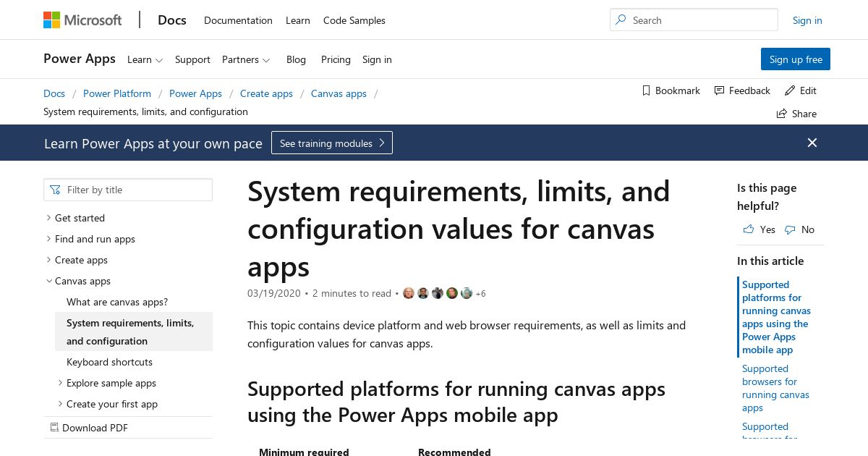Screen dimensions: 868x456
Task: Click the Share icon
Action: 781,114
